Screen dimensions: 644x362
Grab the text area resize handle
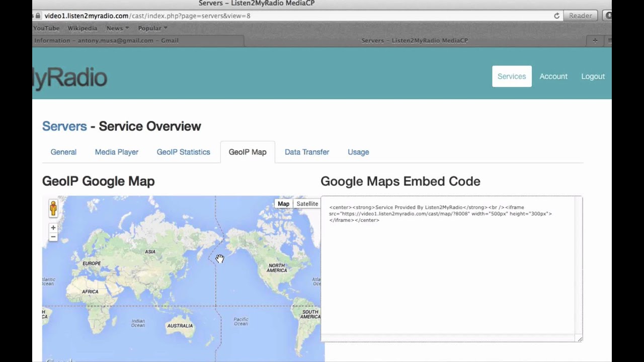click(x=580, y=339)
